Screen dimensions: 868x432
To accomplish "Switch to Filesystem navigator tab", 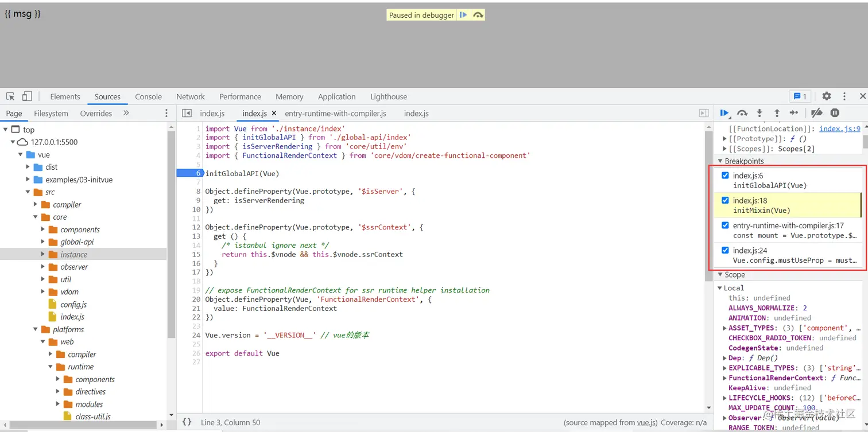I will point(51,114).
